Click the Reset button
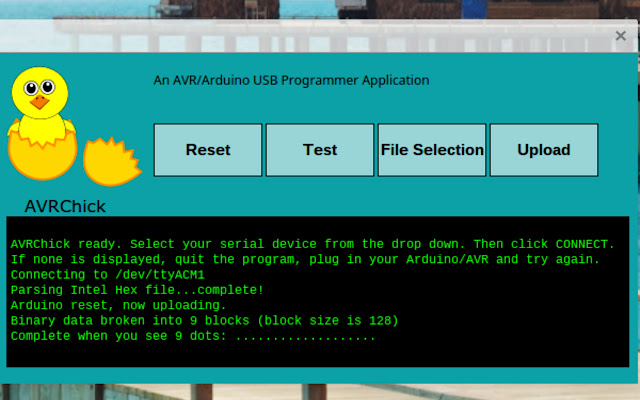 click(x=208, y=150)
